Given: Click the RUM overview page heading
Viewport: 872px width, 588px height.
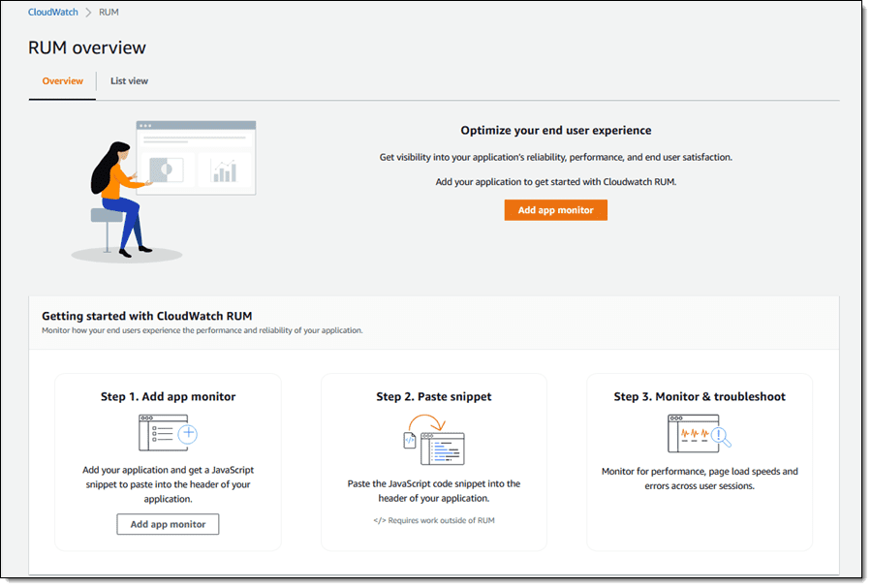Looking at the screenshot, I should pos(87,47).
